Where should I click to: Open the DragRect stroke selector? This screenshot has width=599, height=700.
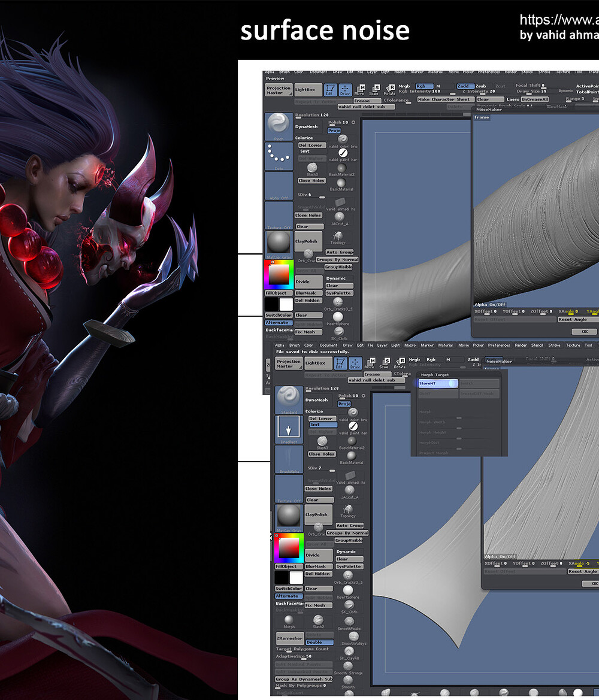[289, 429]
